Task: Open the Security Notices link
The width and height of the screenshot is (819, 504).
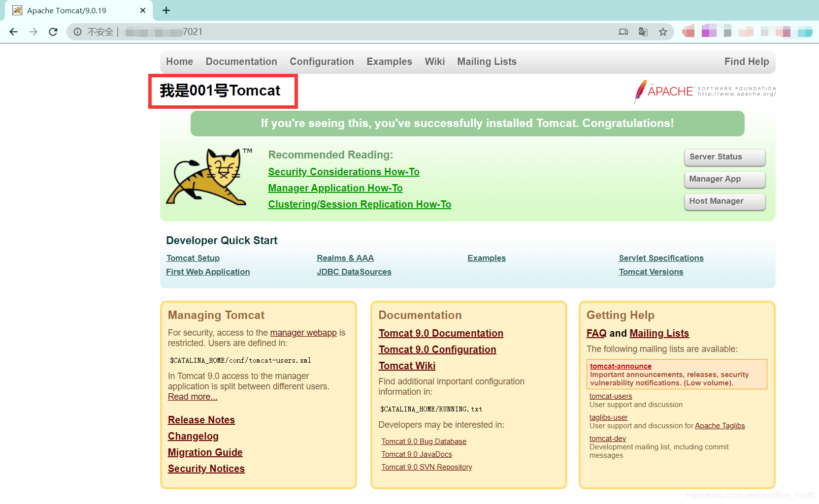Action: 206,469
